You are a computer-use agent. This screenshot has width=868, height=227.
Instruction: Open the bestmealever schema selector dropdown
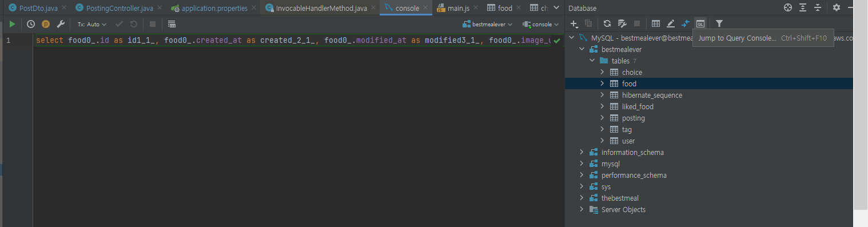point(488,25)
